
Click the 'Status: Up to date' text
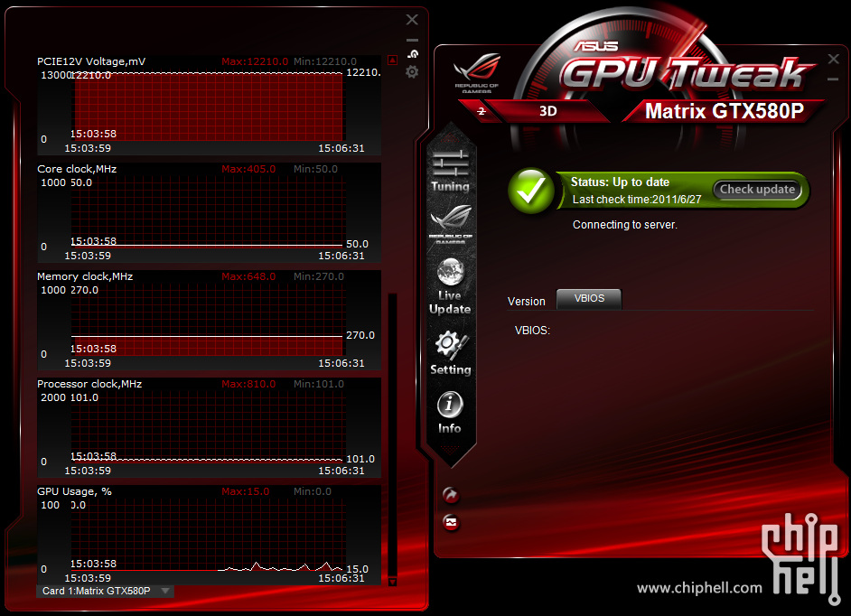point(620,182)
